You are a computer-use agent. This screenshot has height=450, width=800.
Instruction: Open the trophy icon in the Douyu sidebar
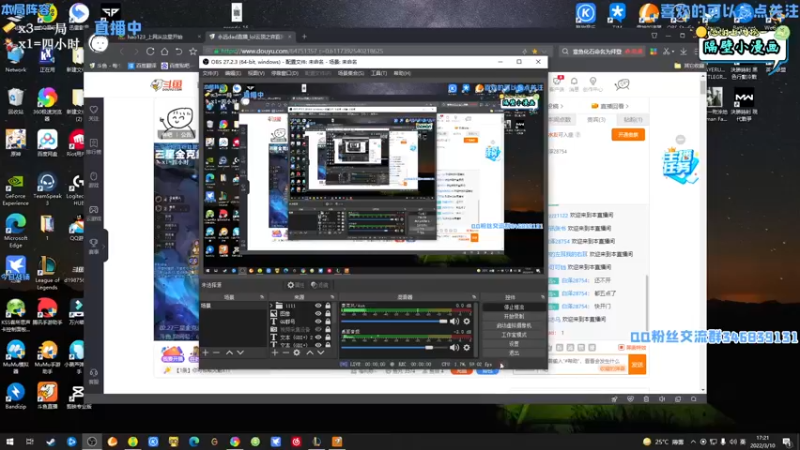tap(94, 245)
